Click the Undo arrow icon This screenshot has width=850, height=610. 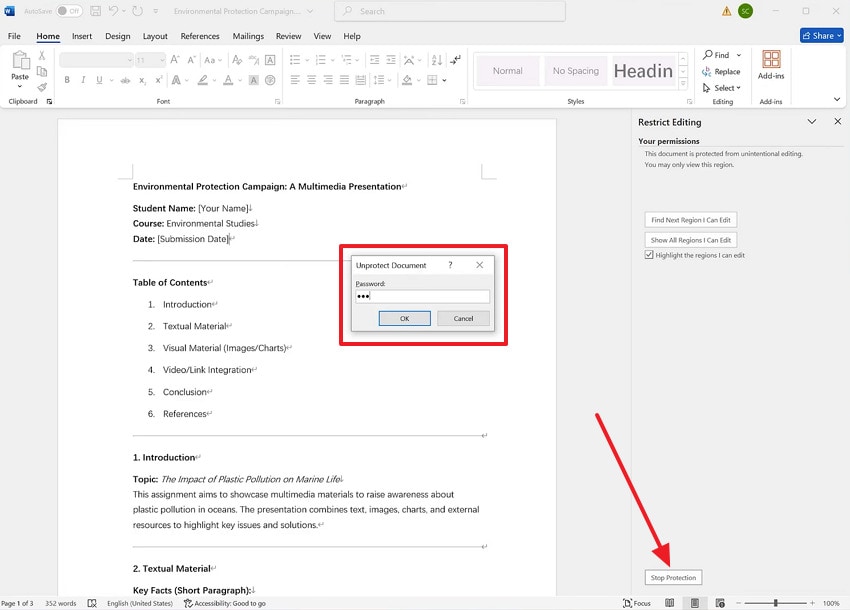pyautogui.click(x=113, y=11)
